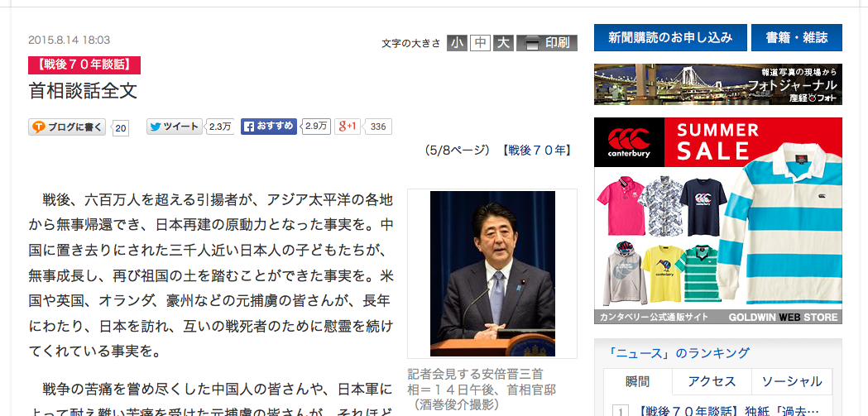Viewport: 868px width, 416px height.
Task: Follow the 【戦後７０年】 link
Action: pos(537,151)
